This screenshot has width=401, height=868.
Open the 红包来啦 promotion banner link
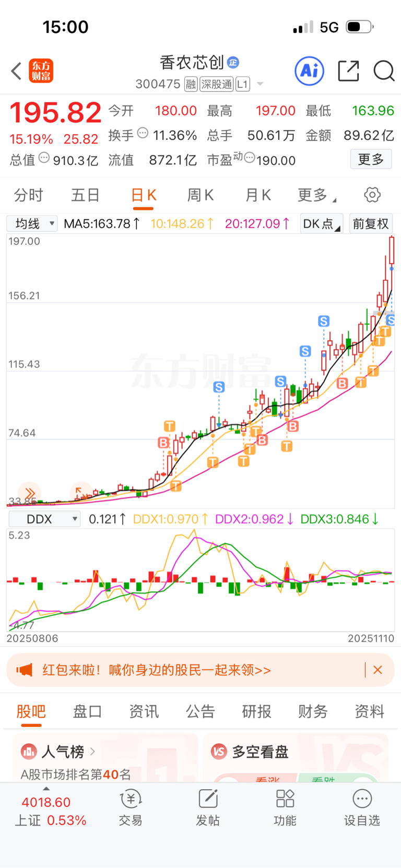(157, 670)
